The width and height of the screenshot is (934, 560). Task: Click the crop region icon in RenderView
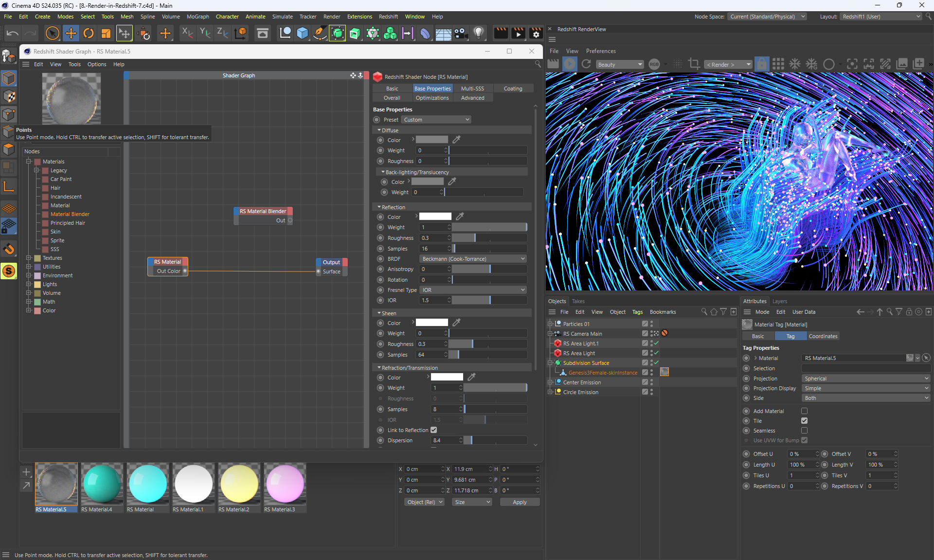694,64
